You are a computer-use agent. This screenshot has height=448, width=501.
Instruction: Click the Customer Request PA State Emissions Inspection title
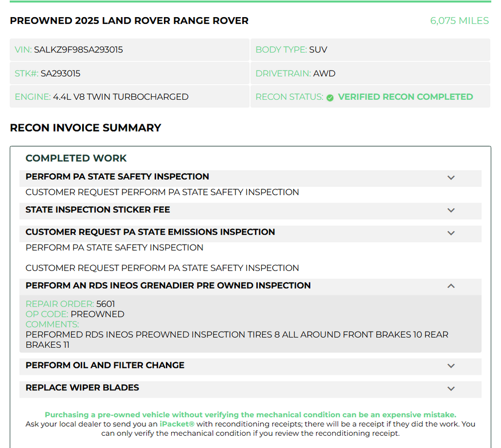[150, 232]
